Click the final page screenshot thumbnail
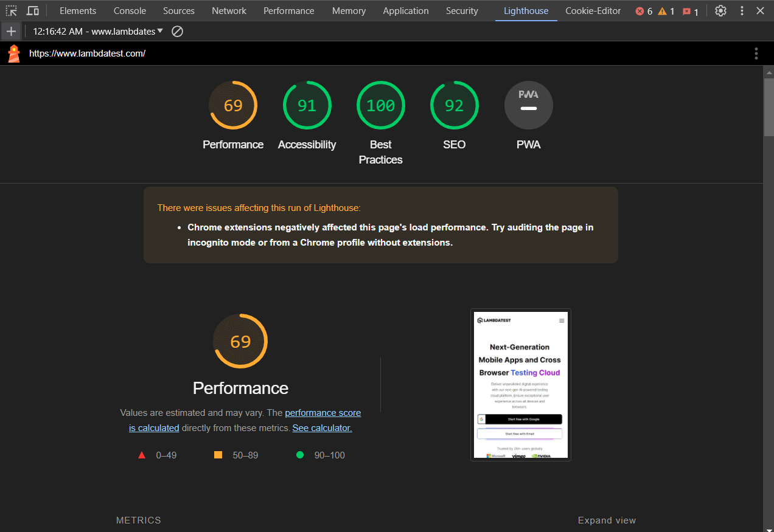 (x=521, y=385)
